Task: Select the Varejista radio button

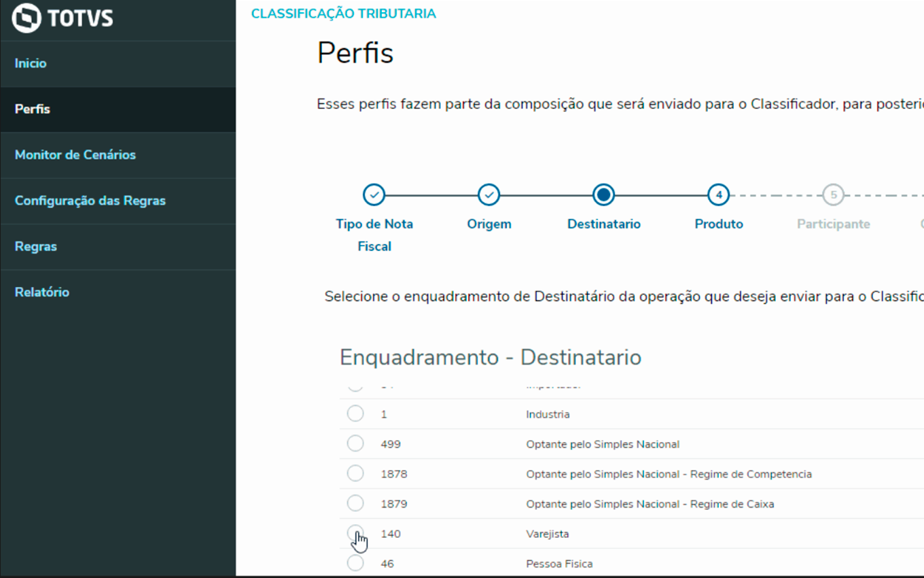Action: 355,533
